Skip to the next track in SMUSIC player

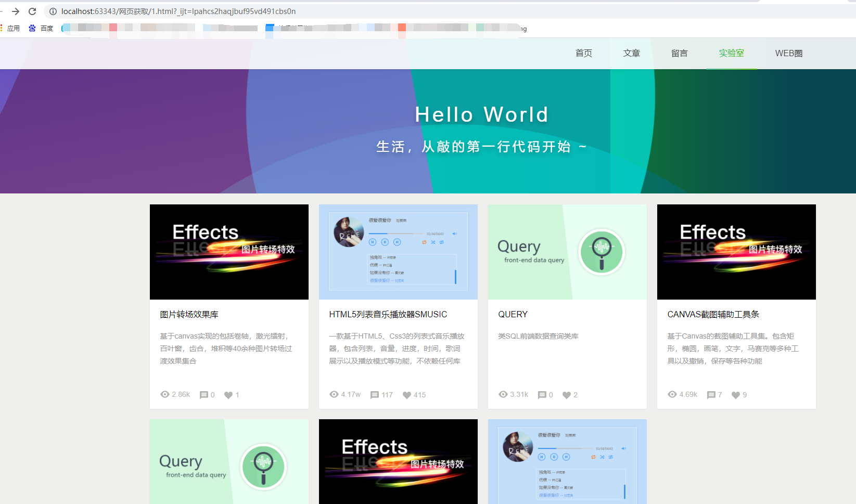point(398,242)
